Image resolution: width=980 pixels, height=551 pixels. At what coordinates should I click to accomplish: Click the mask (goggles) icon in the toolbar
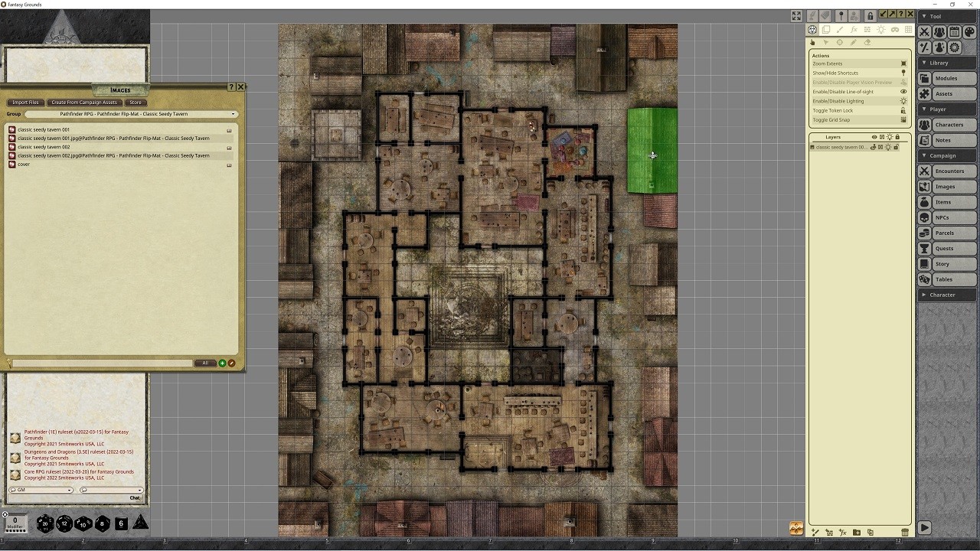click(894, 30)
